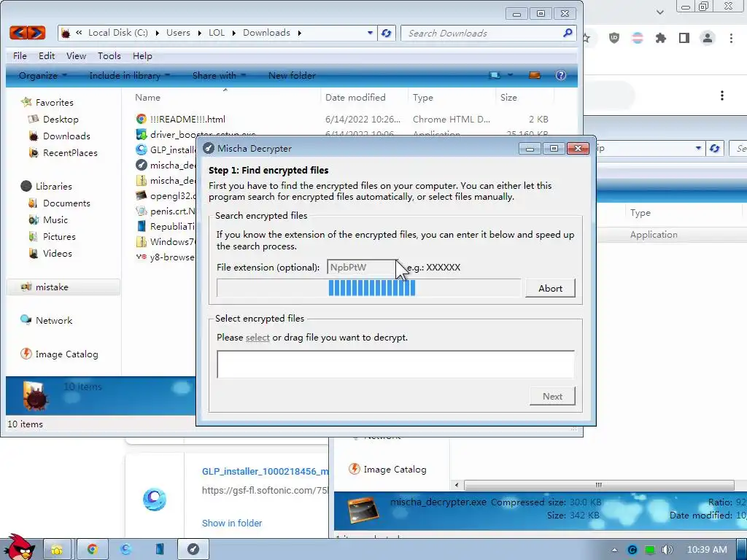Open the Start button with red bird
The height and width of the screenshot is (560, 747).
(19, 547)
